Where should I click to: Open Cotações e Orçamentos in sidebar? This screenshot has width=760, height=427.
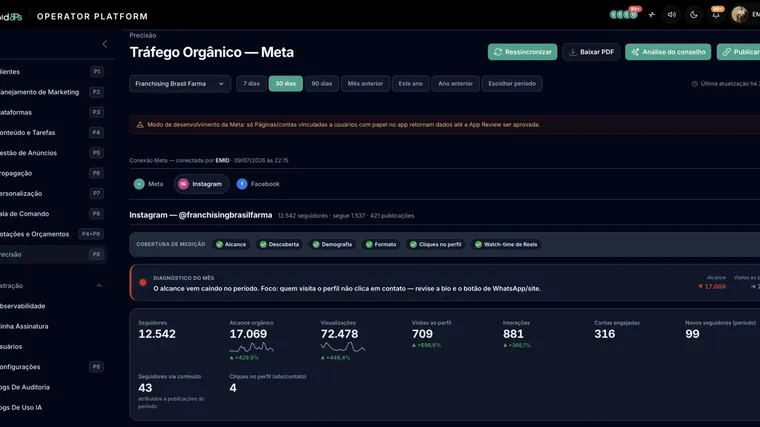click(52, 234)
